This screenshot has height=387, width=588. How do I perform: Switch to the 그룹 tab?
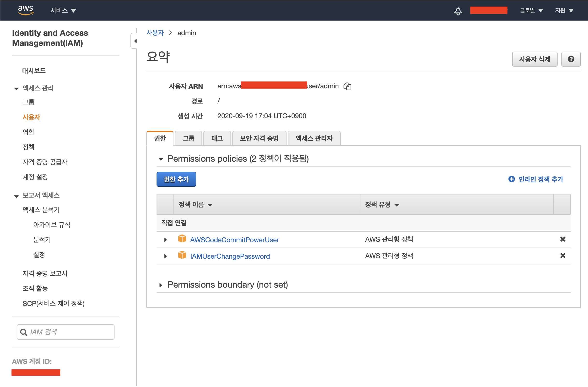(x=188, y=138)
